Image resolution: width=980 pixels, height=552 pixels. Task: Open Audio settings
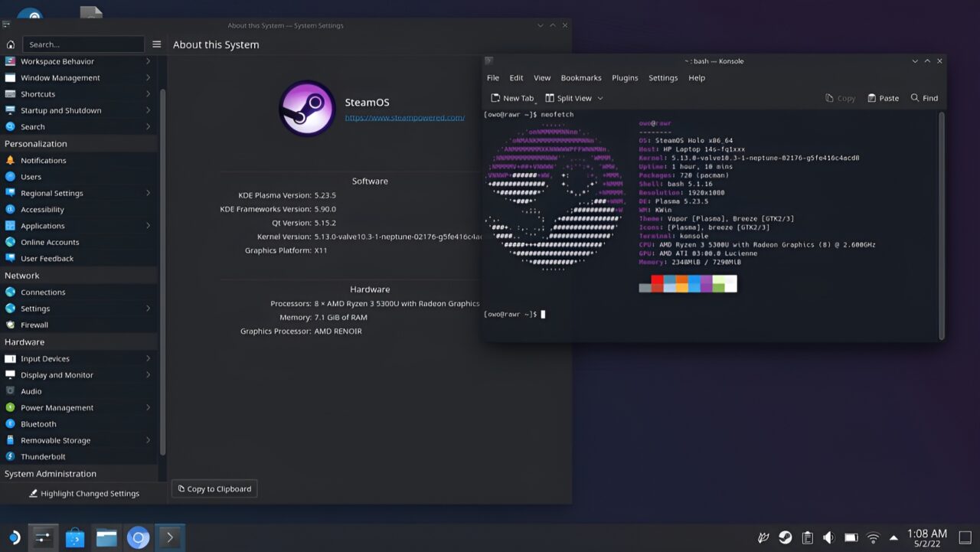coord(78,391)
